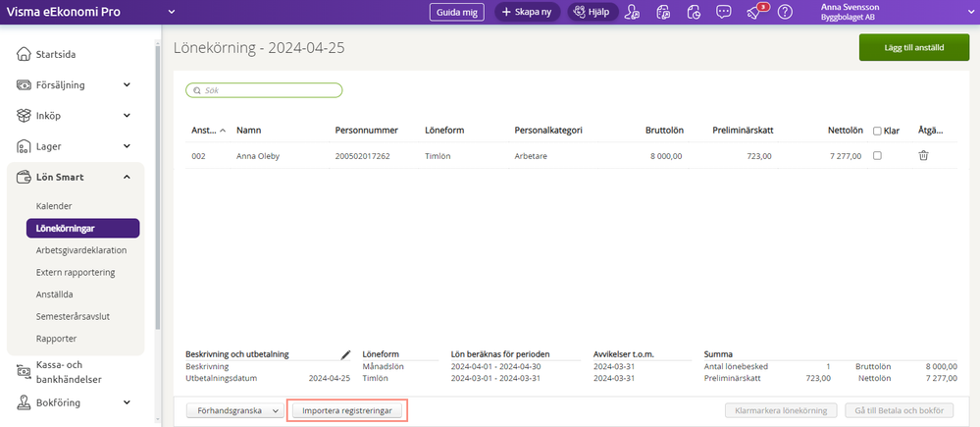Click the Startsida home icon

point(25,54)
